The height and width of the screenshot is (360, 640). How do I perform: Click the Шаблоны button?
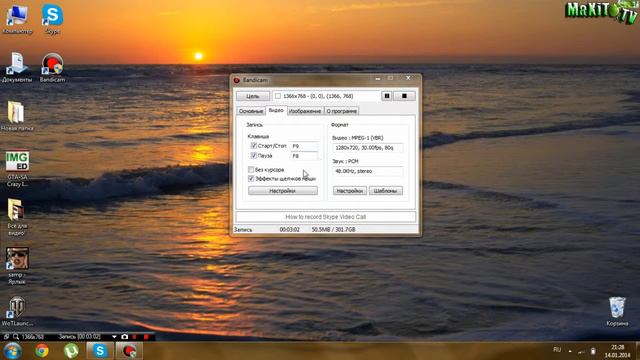tap(385, 191)
